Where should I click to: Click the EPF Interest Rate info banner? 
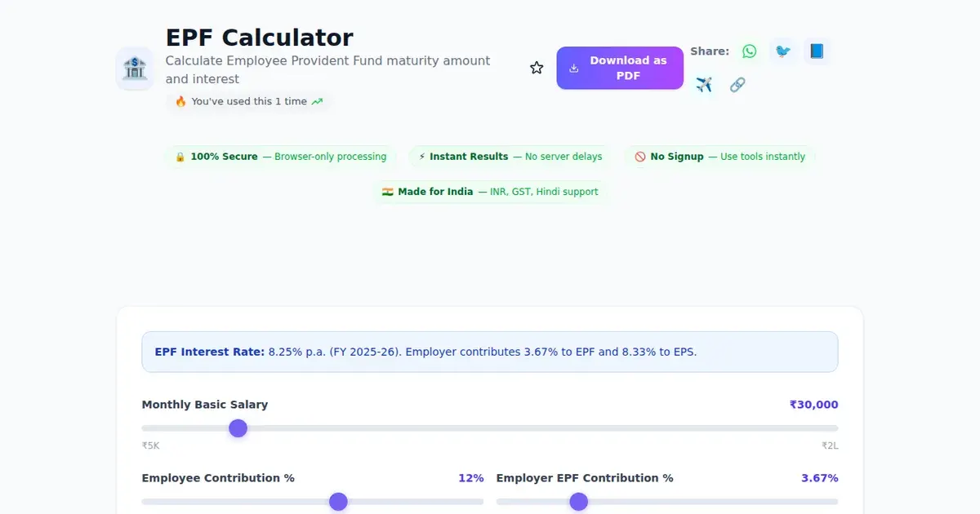coord(490,352)
